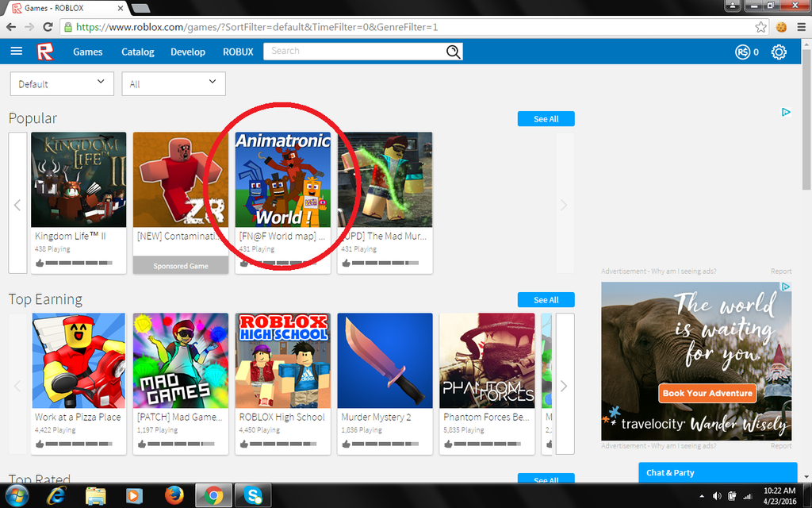Open Murder Mystery 2 knife thumbnail
The width and height of the screenshot is (812, 508).
[385, 360]
